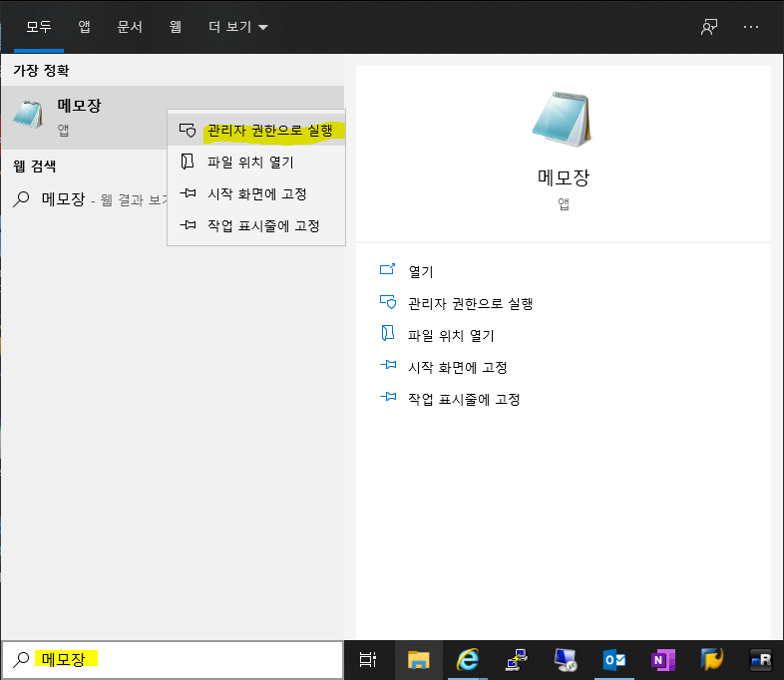The height and width of the screenshot is (680, 784).
Task: Click 파일 위치 열기 in preview pane
Action: tap(451, 335)
